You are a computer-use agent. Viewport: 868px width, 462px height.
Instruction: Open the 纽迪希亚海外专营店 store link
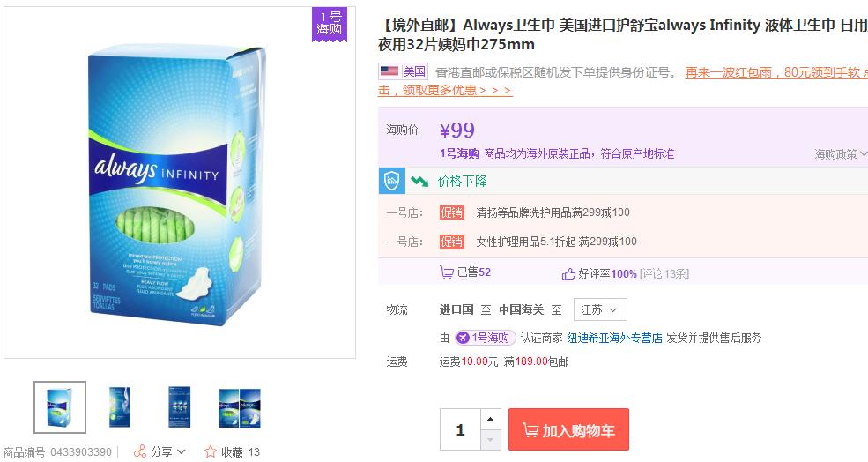click(614, 338)
